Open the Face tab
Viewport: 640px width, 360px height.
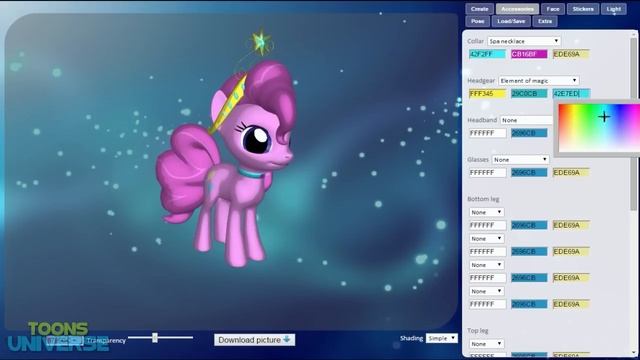pos(553,9)
